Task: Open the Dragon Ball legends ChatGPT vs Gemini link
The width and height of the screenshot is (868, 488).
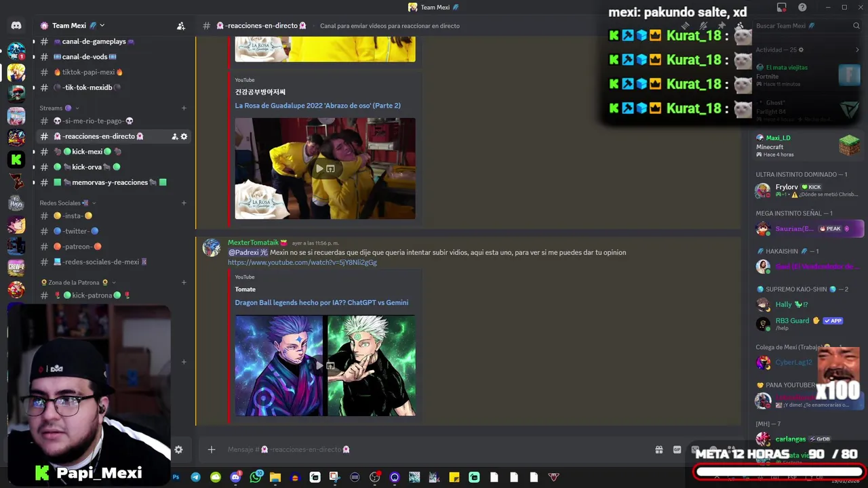Action: tap(321, 302)
